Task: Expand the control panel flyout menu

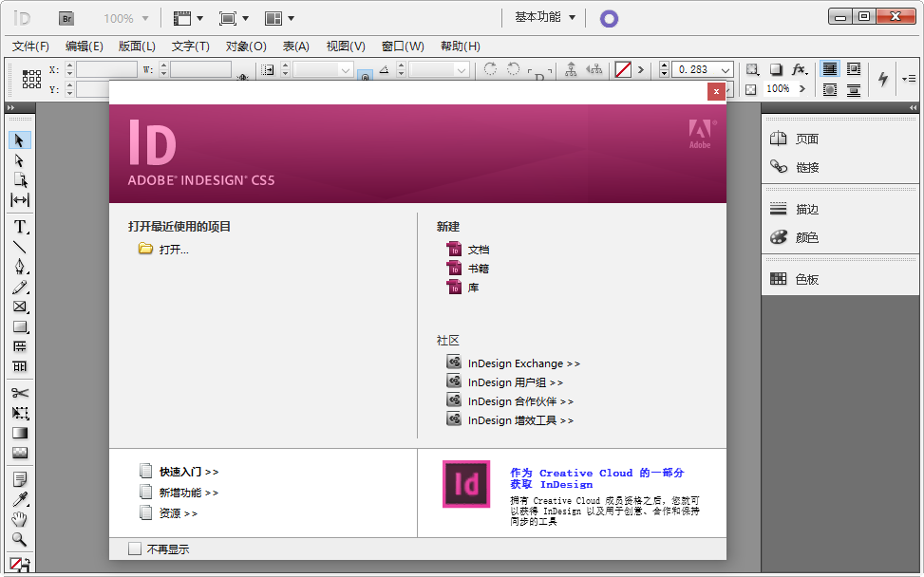Action: pos(908,79)
